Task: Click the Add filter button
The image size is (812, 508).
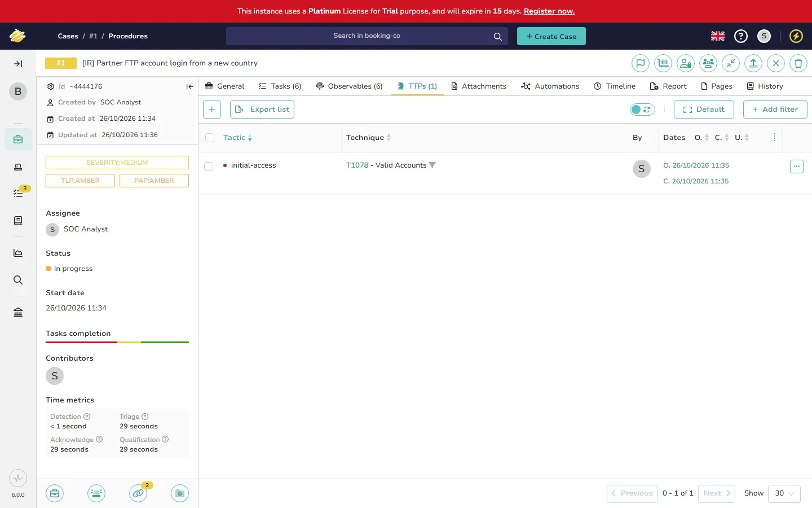Action: coord(775,110)
